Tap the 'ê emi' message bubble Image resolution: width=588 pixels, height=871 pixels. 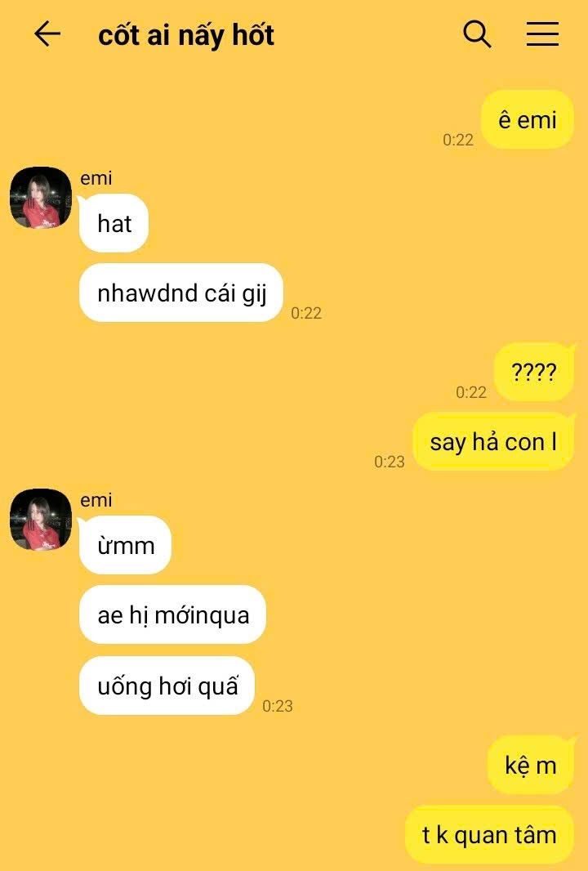527,120
